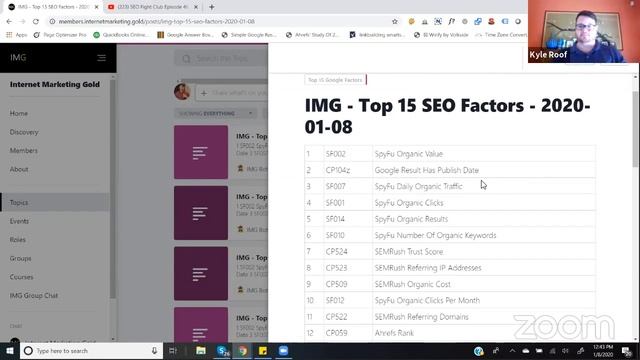Click the volume icon in system tray
The image size is (640, 360).
click(x=565, y=351)
